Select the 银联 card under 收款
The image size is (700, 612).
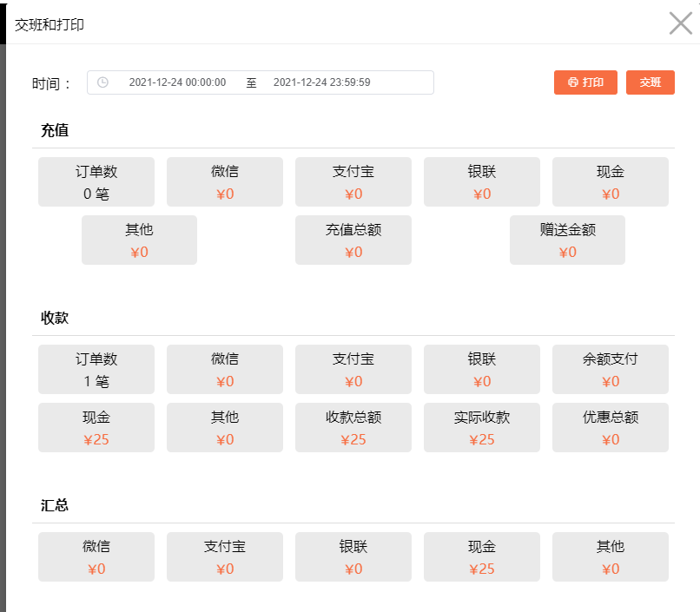[x=482, y=369]
